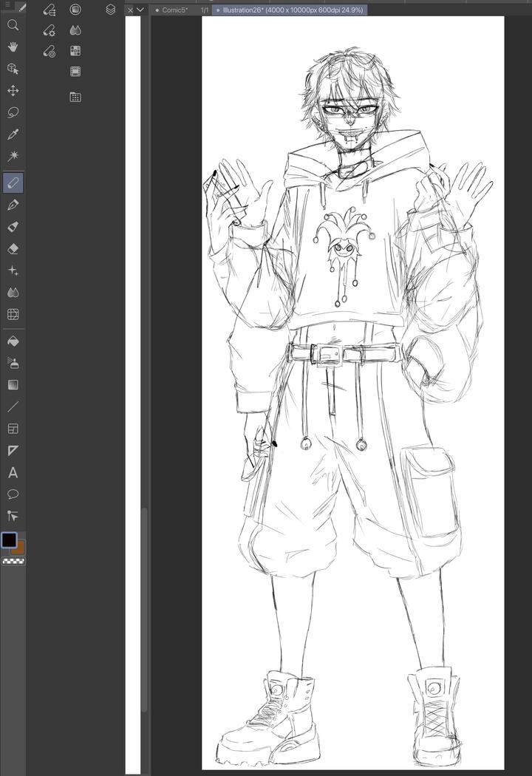
Task: Select the Pen nib tool
Action: coord(13,205)
